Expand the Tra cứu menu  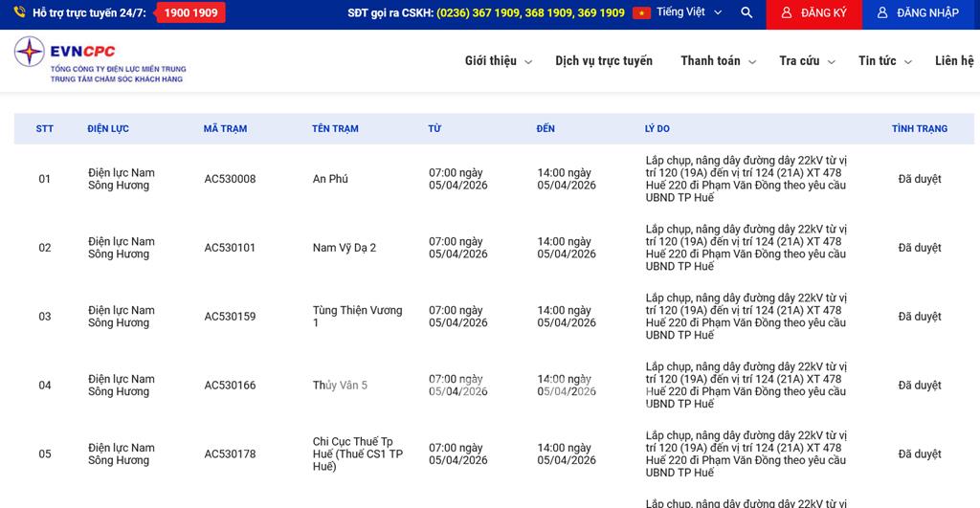click(x=807, y=61)
